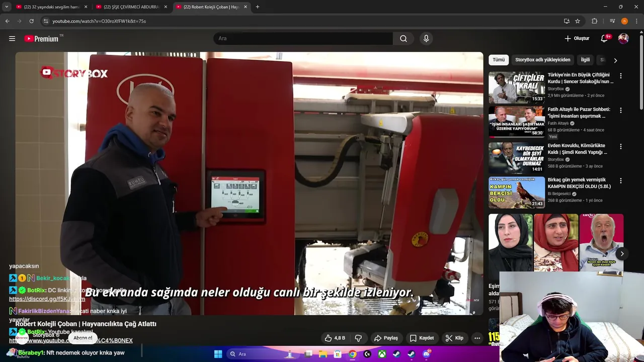The height and width of the screenshot is (362, 644).
Task: View site information for youtube.com
Action: coord(46,21)
